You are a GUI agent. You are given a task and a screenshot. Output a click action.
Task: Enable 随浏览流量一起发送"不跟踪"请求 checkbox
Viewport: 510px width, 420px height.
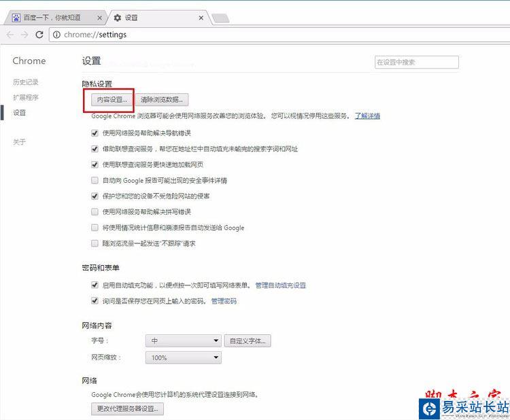[95, 243]
